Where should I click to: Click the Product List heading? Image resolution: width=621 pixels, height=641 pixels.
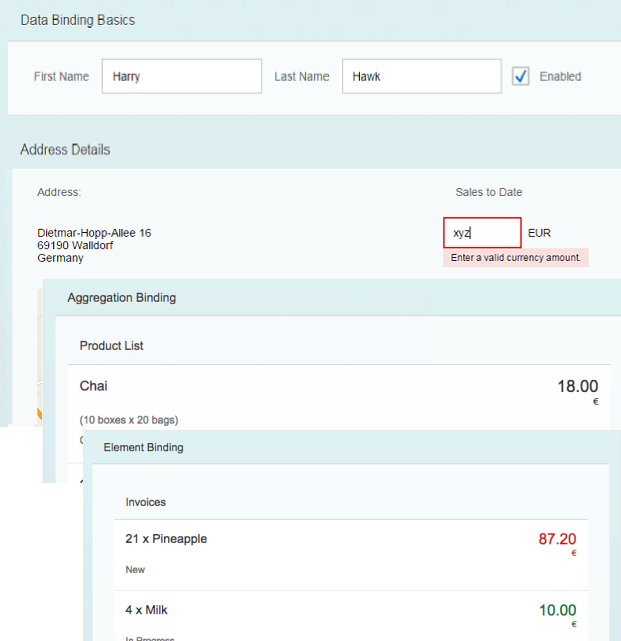click(x=112, y=346)
